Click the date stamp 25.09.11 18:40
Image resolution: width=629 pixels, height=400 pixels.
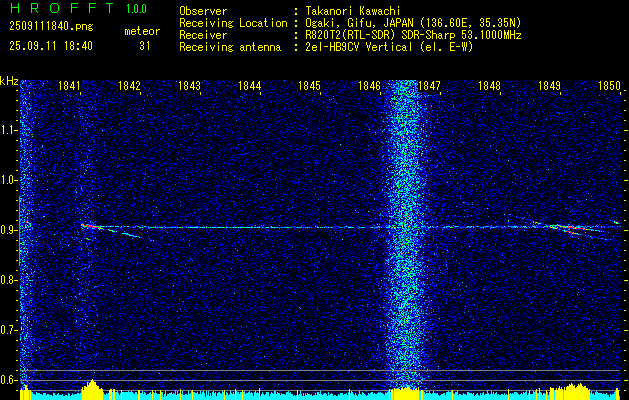51,46
